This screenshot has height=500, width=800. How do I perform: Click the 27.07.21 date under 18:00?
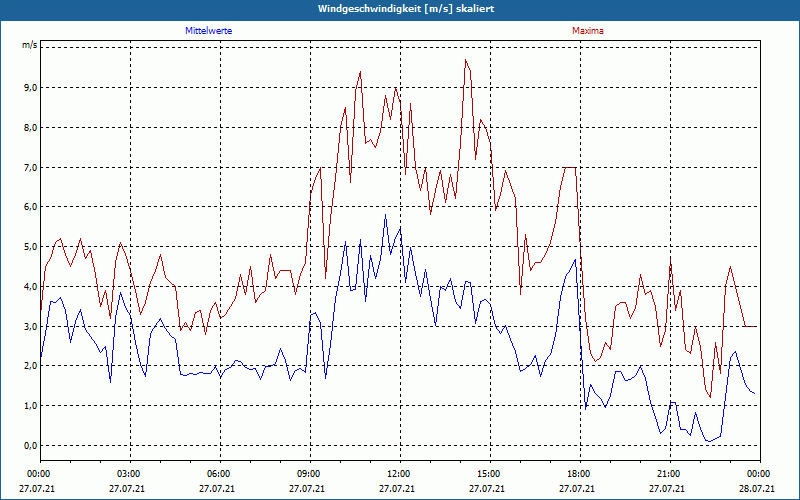tap(577, 489)
